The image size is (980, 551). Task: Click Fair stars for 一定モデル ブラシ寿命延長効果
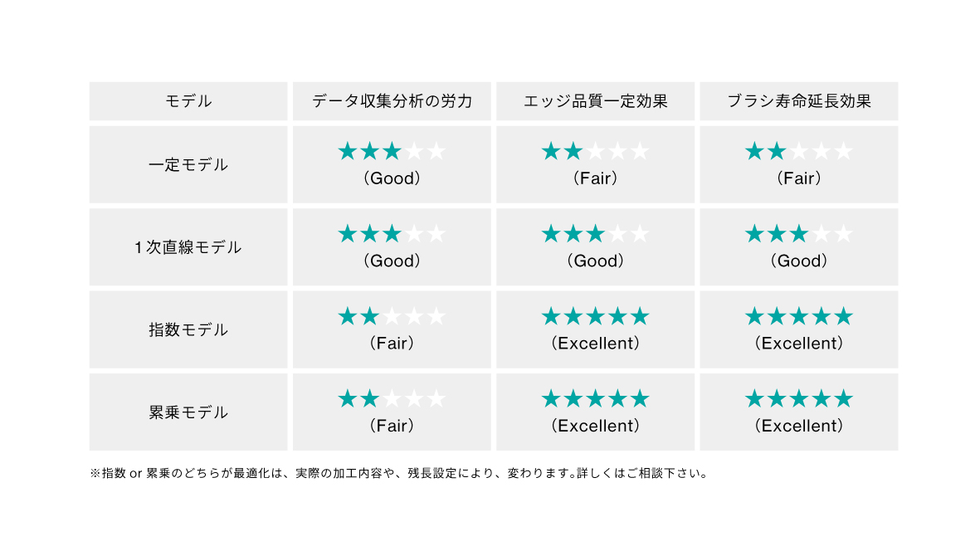pyautogui.click(x=799, y=151)
